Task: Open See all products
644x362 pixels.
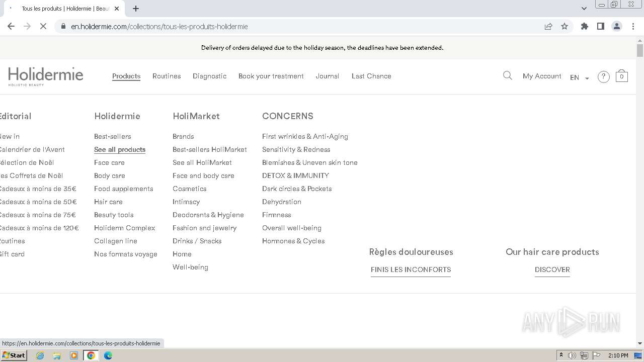Action: click(120, 149)
